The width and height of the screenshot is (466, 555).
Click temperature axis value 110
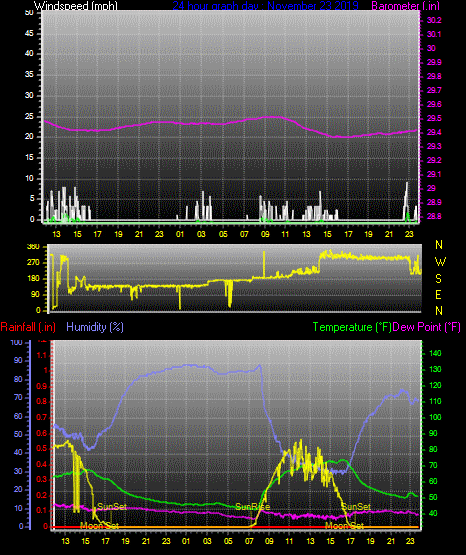(x=435, y=401)
